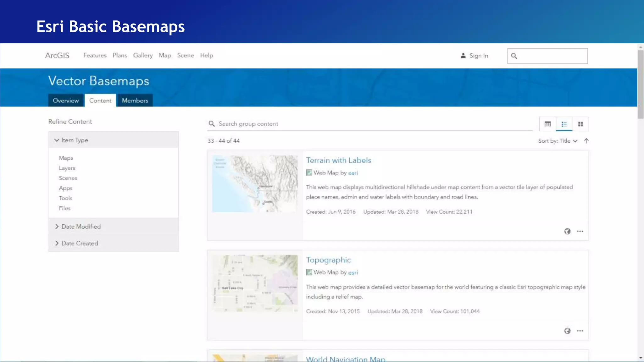Open the Help menu item

click(207, 55)
